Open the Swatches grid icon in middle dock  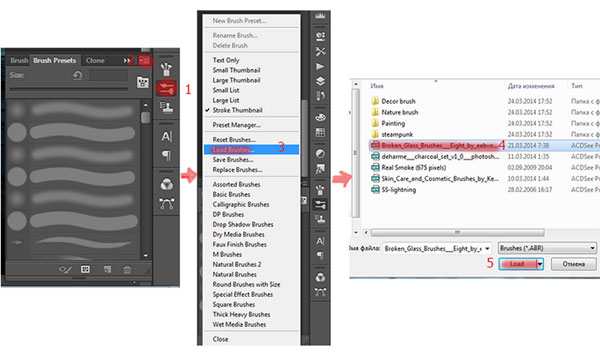320,132
